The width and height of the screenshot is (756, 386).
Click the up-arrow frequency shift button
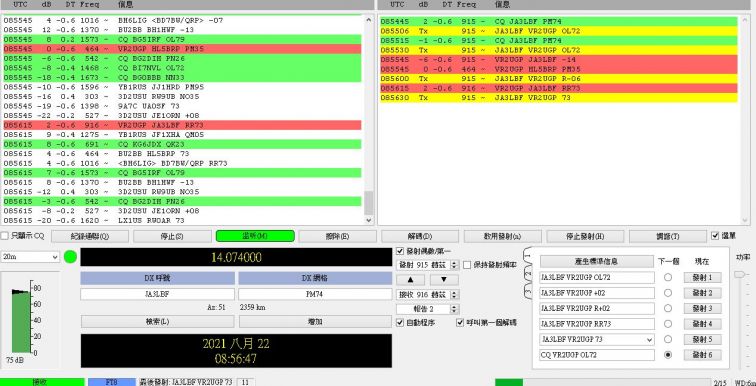[410, 280]
